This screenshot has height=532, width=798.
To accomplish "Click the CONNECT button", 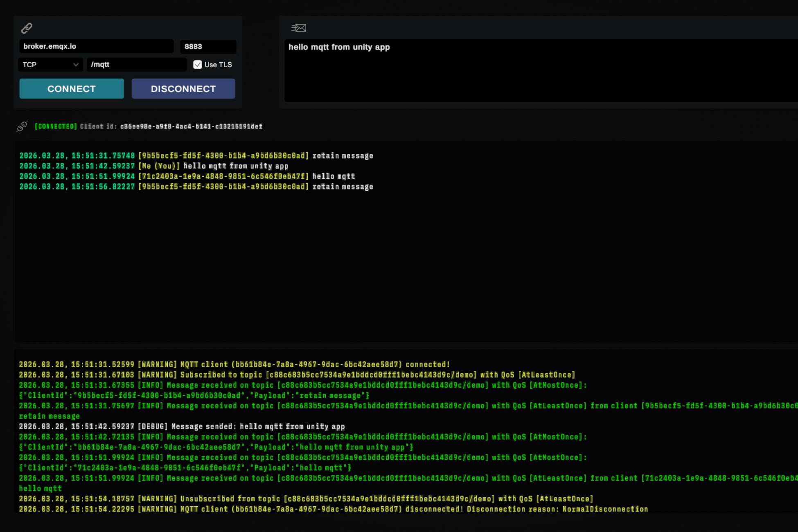I will coord(72,89).
